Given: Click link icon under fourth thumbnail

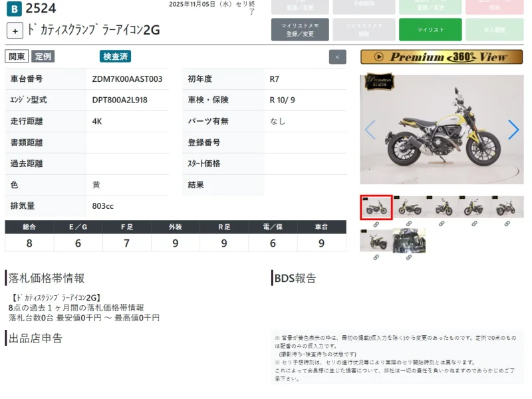Looking at the screenshot, I should tap(474, 224).
